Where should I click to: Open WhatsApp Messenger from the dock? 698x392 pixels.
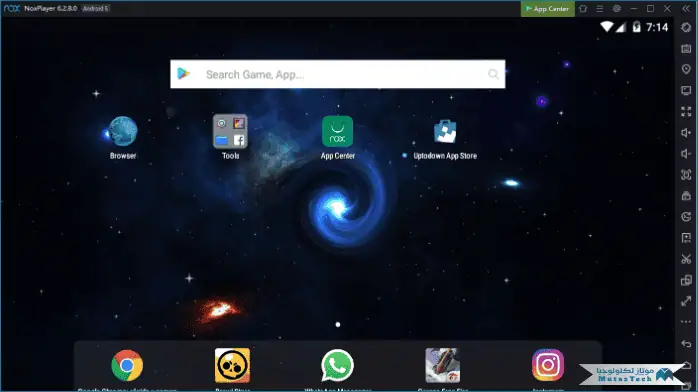click(337, 365)
